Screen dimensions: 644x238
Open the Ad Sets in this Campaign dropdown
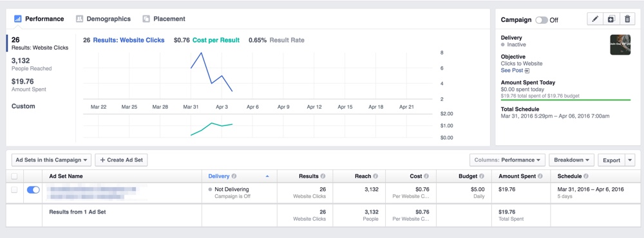(52, 160)
